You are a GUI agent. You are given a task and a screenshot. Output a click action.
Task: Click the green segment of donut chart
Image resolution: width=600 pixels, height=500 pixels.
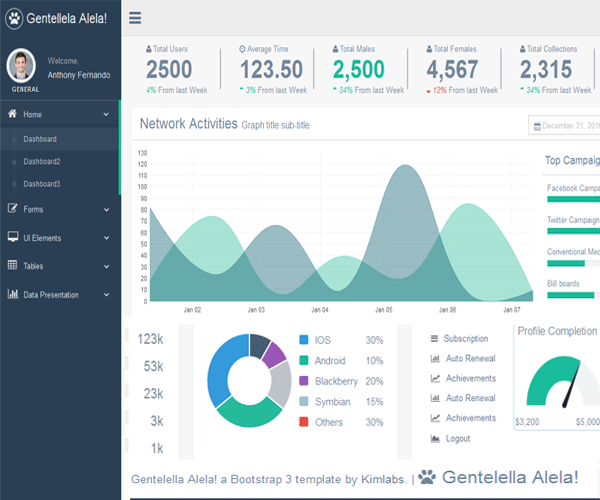click(x=249, y=415)
